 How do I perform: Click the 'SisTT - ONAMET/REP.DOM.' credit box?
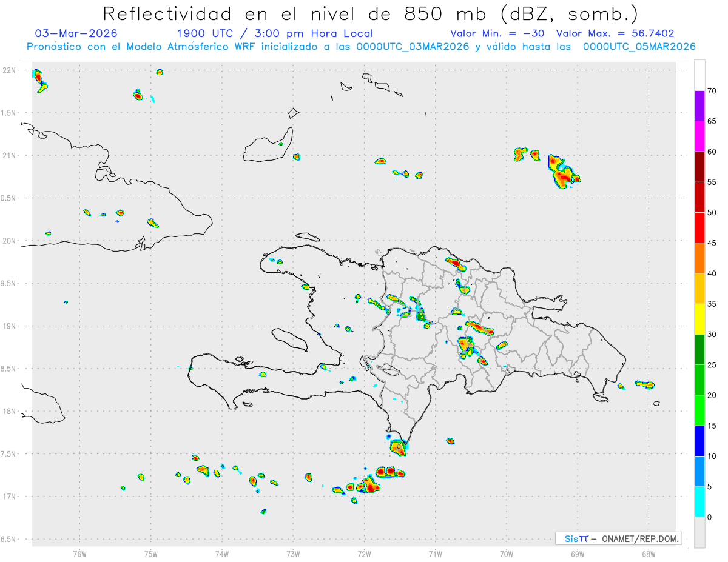[618, 538]
